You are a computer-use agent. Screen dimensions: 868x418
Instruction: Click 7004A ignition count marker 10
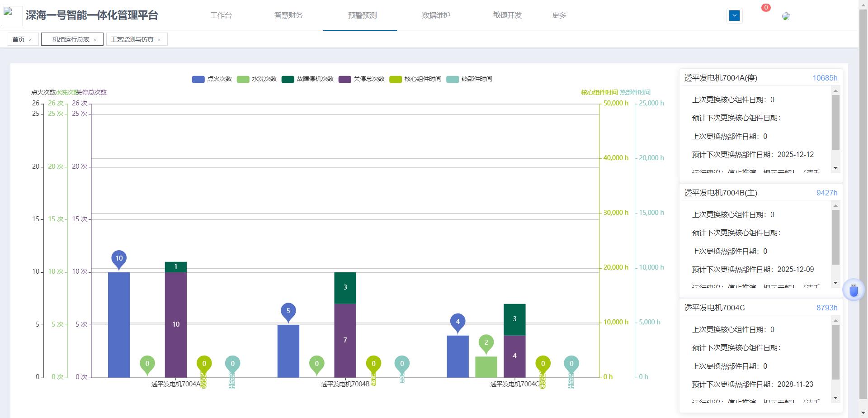coord(119,259)
